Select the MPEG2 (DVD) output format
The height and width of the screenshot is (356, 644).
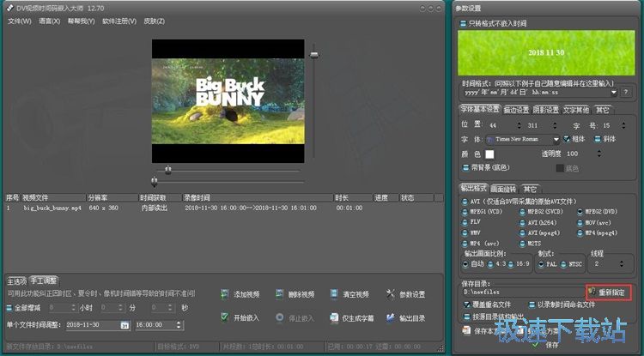coord(580,212)
